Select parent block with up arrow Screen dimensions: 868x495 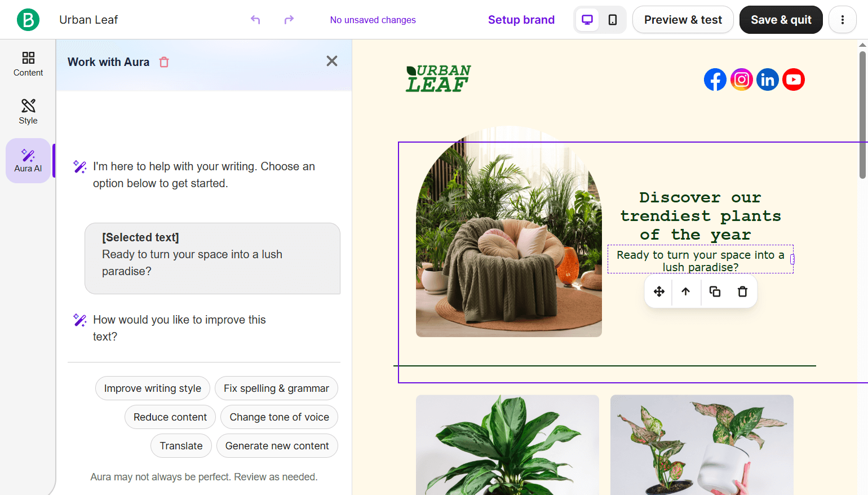(686, 291)
